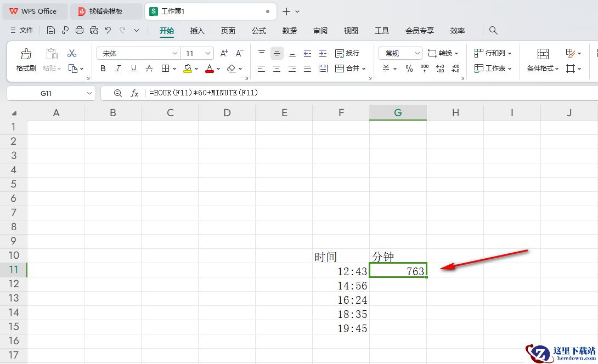Select middle vertical align icon
The image size is (598, 364).
coord(277,53)
